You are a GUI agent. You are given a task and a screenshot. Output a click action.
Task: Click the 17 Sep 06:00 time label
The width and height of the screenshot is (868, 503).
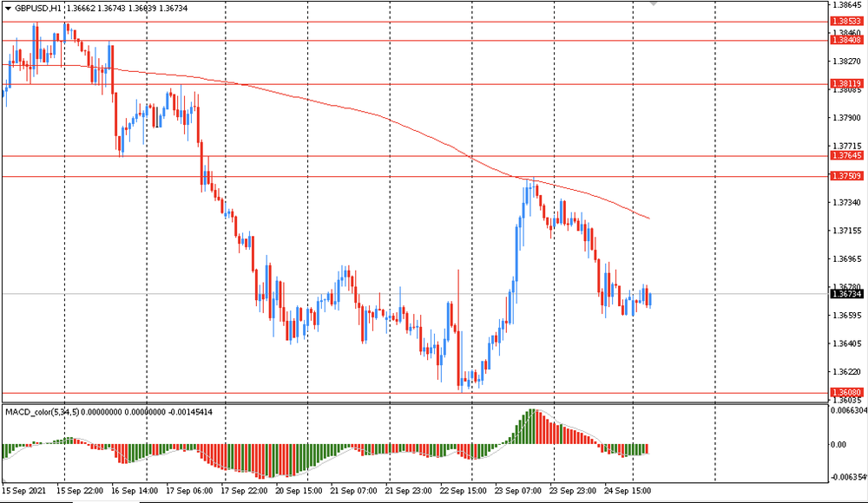click(x=189, y=491)
